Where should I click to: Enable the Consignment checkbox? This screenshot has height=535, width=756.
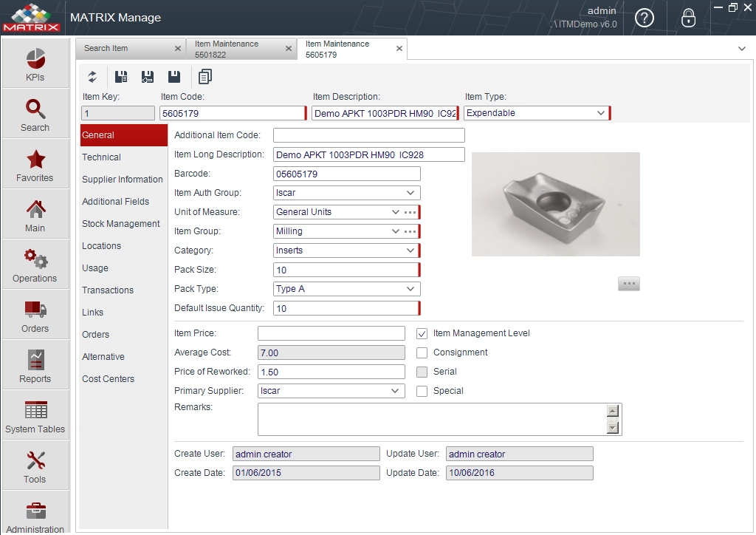coord(422,352)
